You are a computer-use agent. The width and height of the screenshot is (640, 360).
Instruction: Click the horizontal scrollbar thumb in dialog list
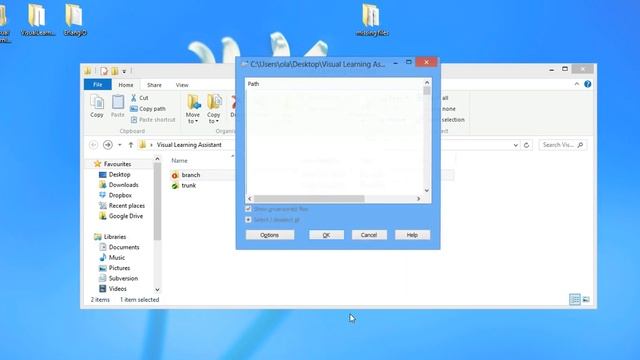[309, 199]
